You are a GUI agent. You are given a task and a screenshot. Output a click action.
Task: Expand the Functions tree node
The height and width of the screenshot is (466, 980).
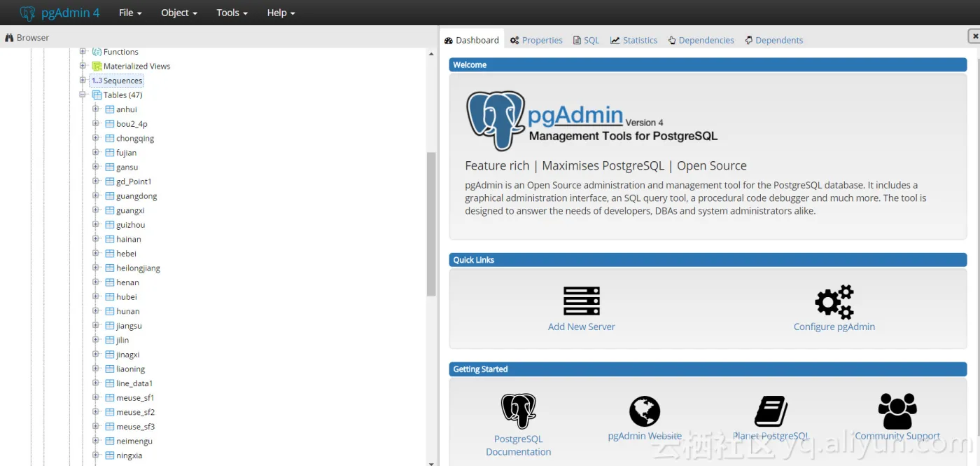coord(83,51)
